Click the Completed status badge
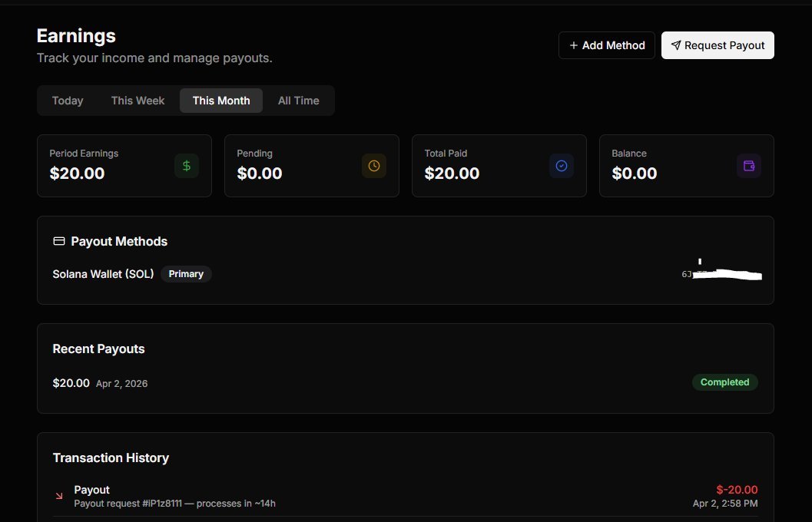The height and width of the screenshot is (522, 812). (725, 382)
